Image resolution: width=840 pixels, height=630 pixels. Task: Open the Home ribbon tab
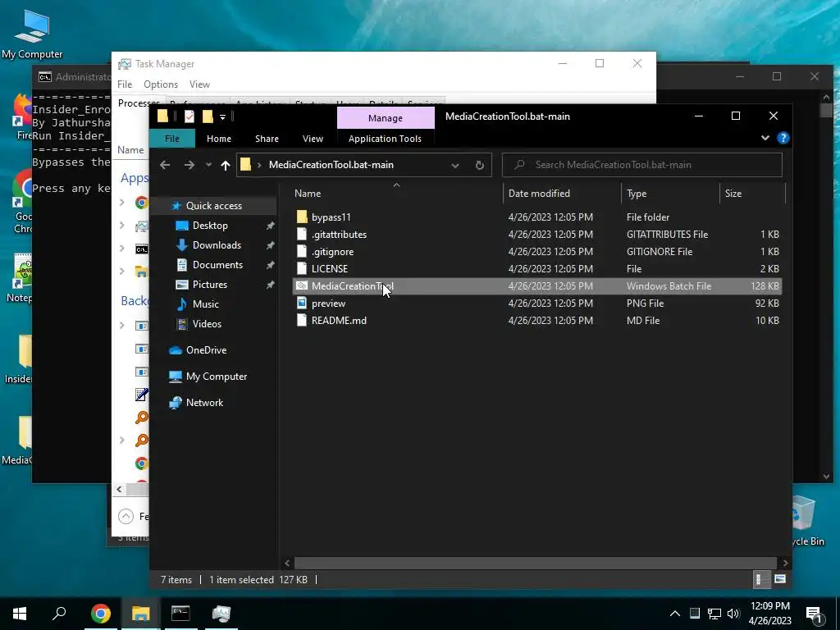[x=219, y=138]
